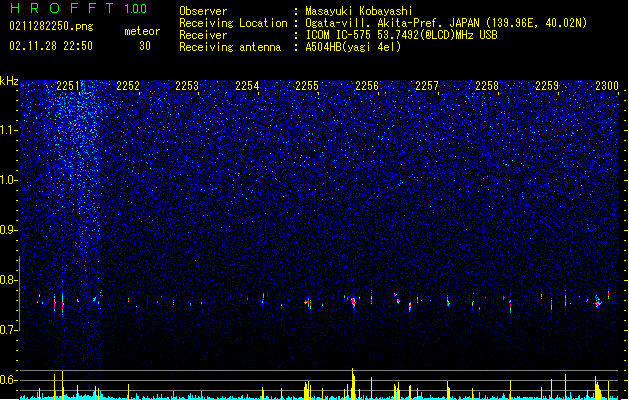The image size is (629, 400).
Task: Click the 2300 time marker
Action: click(607, 86)
